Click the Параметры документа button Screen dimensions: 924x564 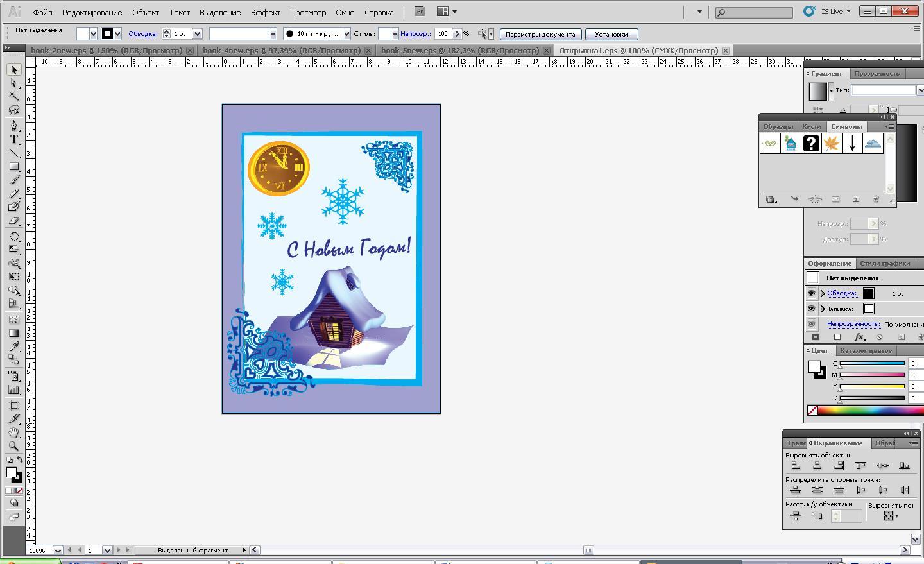click(540, 34)
